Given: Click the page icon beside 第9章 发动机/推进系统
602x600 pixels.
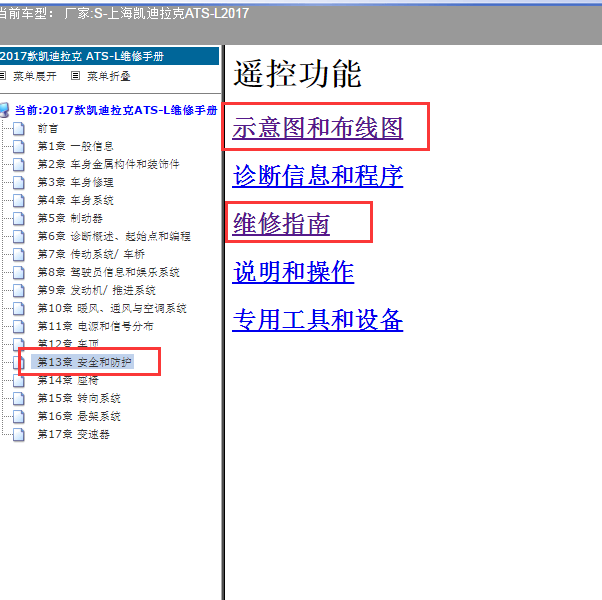Looking at the screenshot, I should pos(18,290).
